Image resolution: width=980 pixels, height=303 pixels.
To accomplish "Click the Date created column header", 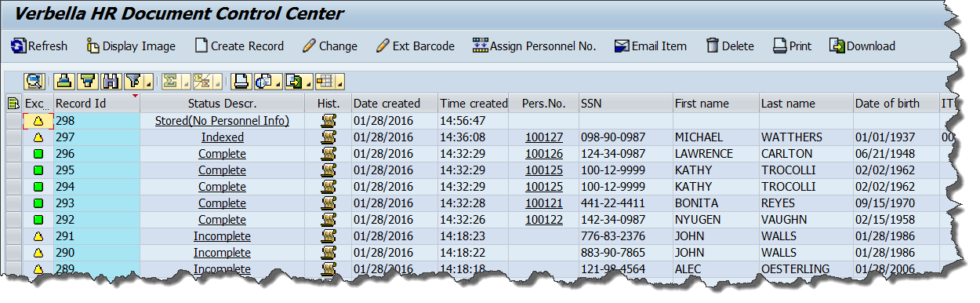I will [394, 103].
